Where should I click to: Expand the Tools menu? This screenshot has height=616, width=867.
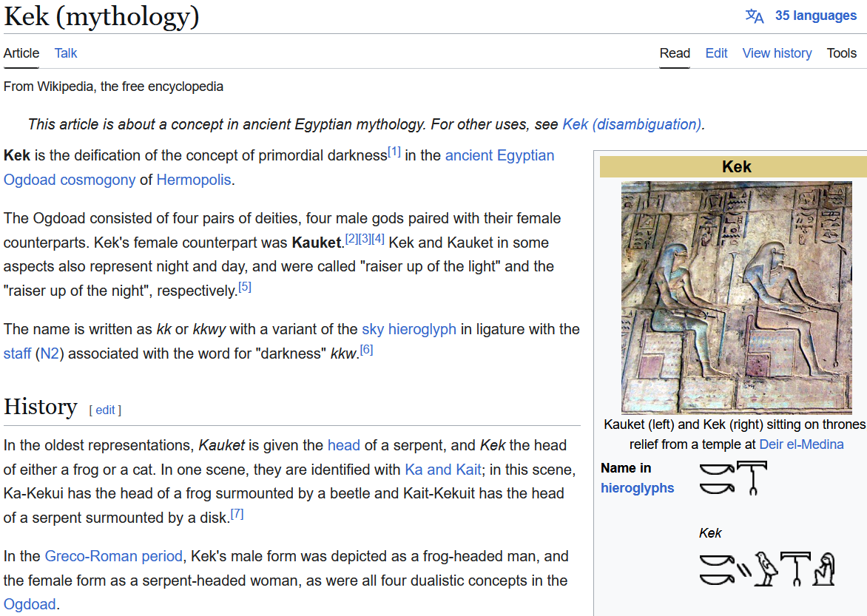tap(842, 53)
